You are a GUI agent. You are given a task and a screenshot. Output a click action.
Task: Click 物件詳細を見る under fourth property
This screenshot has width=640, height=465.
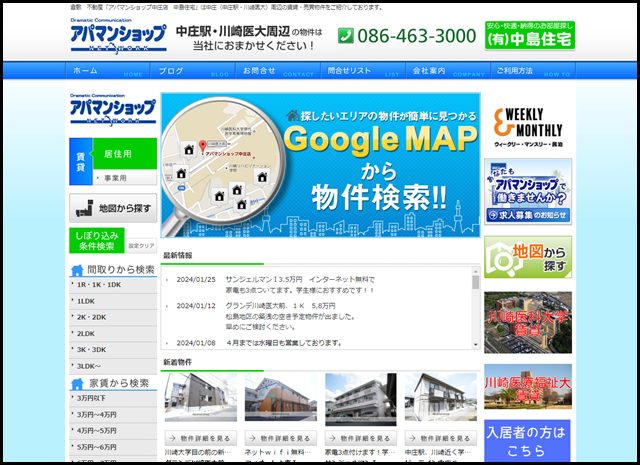click(x=441, y=438)
